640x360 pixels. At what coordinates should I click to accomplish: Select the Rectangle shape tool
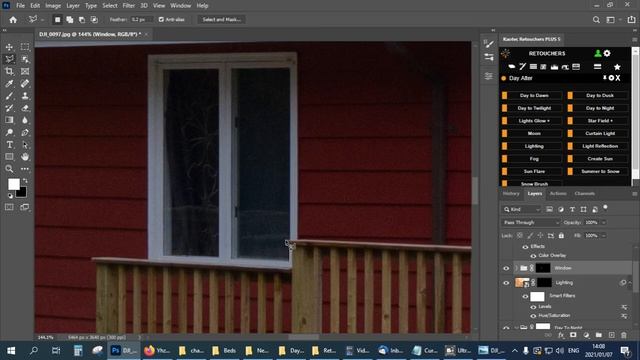(x=9, y=157)
